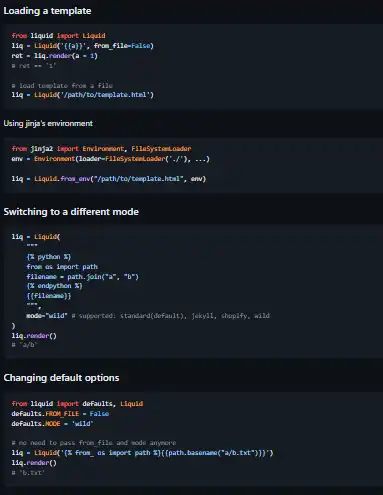Click the '{{filename}}' line

(x=49, y=296)
